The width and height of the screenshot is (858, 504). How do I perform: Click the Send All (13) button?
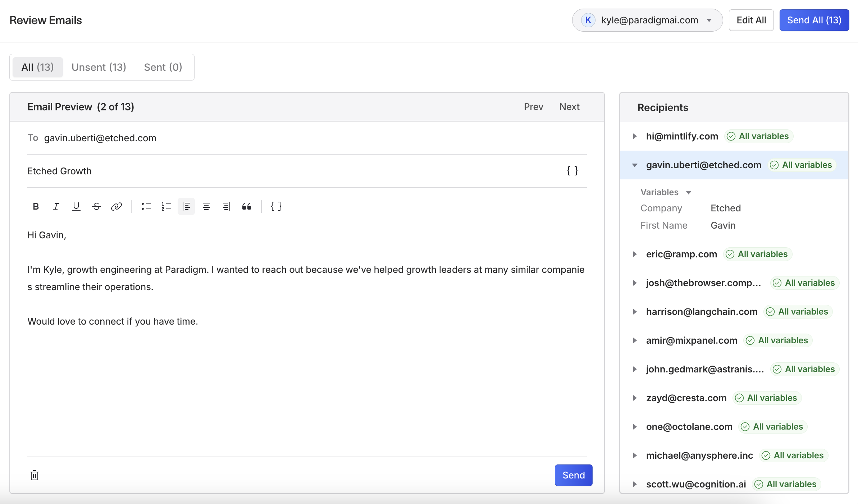(x=814, y=20)
